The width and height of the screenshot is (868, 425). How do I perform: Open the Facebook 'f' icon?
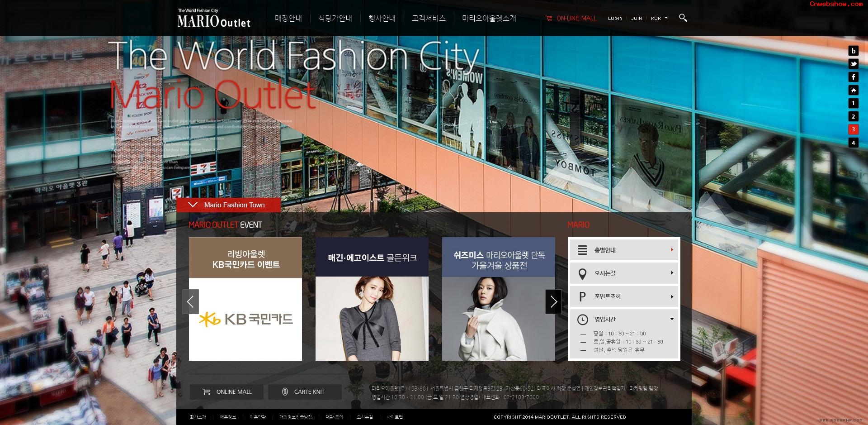(x=853, y=77)
